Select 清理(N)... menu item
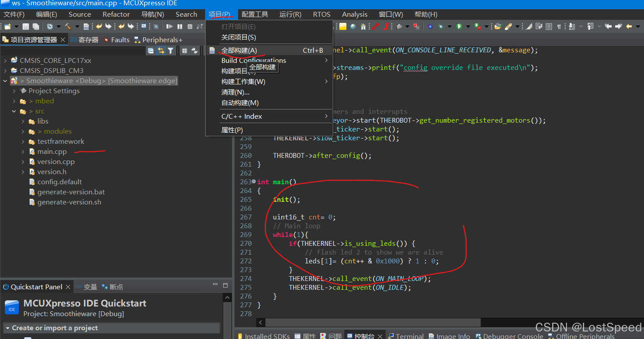Image resolution: width=644 pixels, height=339 pixels. pos(269,92)
